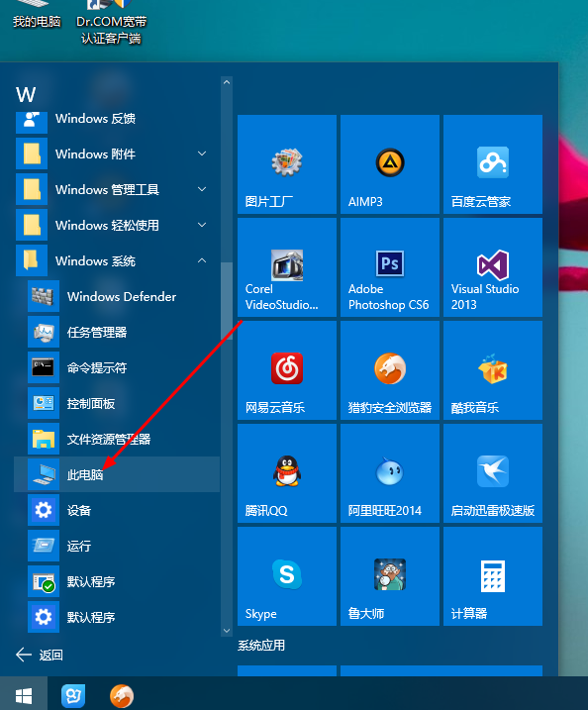This screenshot has width=588, height=710.
Task: Launch the 腾讯QQ tile
Action: click(287, 473)
